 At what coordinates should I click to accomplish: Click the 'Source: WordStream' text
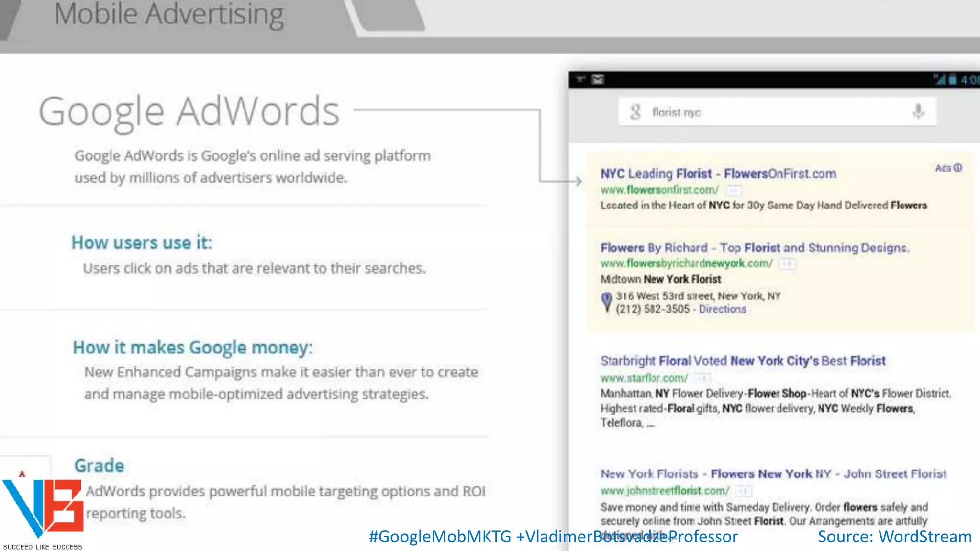coord(895,537)
